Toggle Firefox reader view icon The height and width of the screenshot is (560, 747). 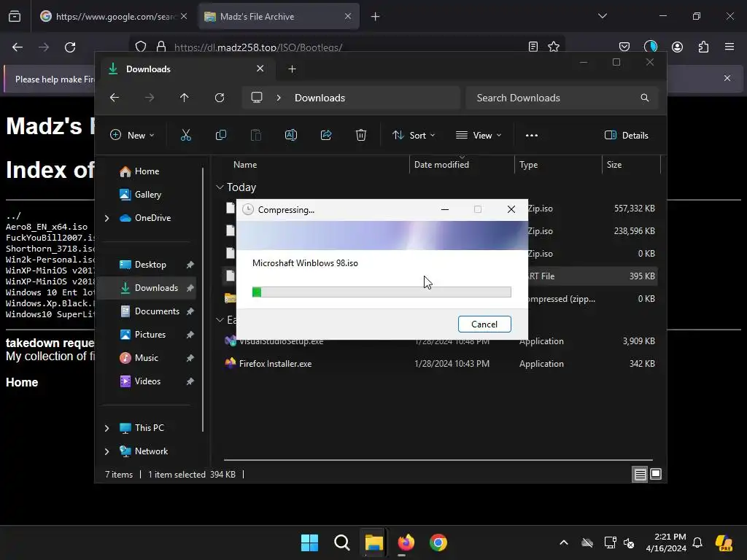pos(533,47)
